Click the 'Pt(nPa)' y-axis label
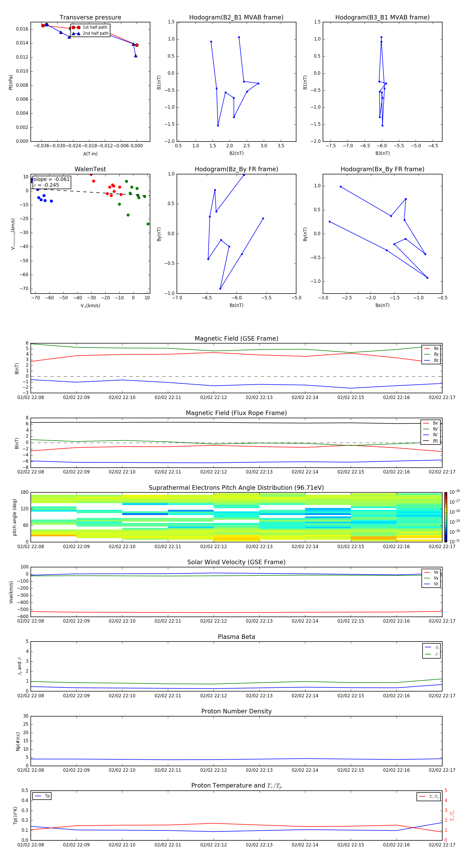 click(11, 82)
